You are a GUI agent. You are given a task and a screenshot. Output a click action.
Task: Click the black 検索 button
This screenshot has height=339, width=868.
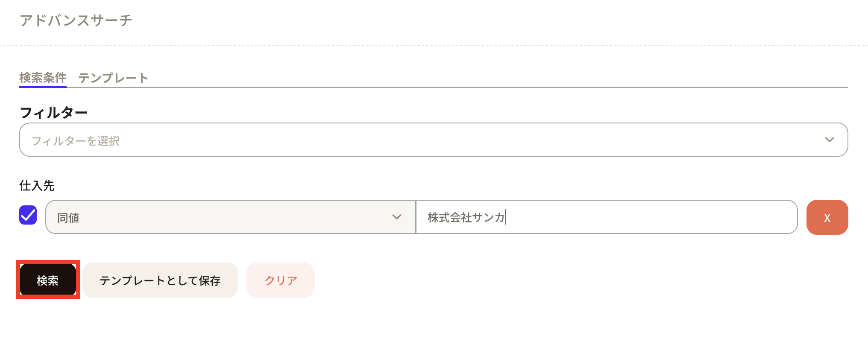coord(48,280)
